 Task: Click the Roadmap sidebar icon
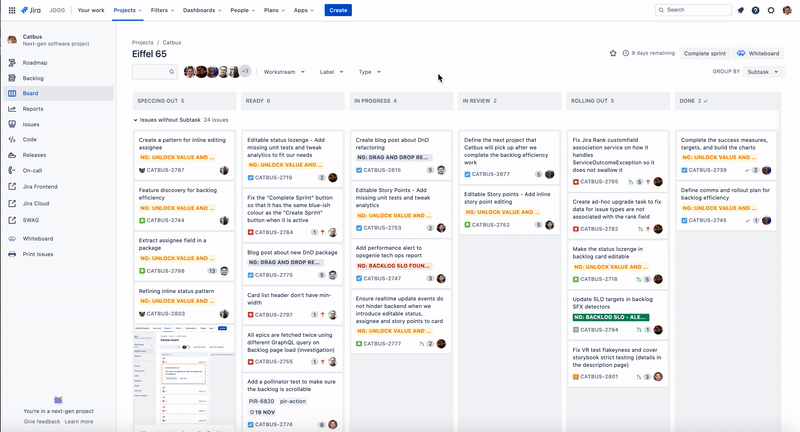(12, 63)
